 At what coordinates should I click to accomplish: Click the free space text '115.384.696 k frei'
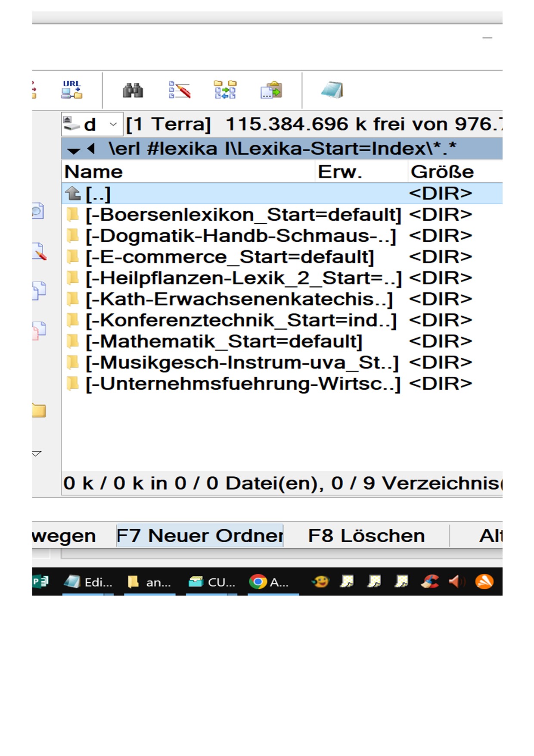[315, 124]
